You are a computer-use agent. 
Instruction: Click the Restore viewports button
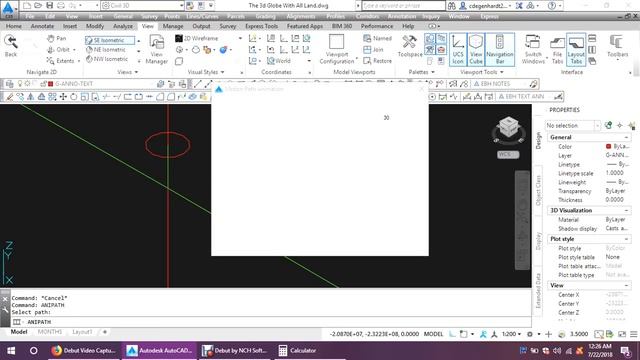(378, 60)
